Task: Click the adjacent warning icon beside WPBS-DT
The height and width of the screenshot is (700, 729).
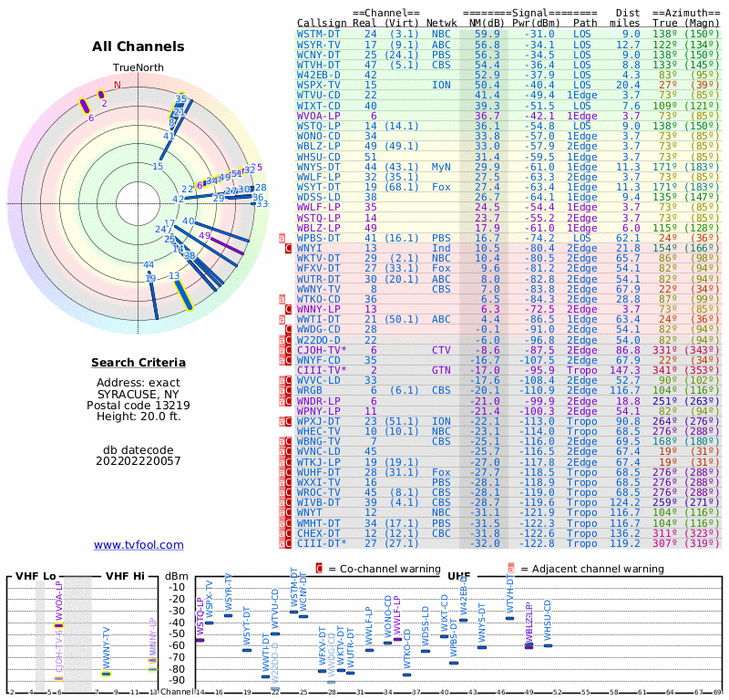Action: (282, 238)
